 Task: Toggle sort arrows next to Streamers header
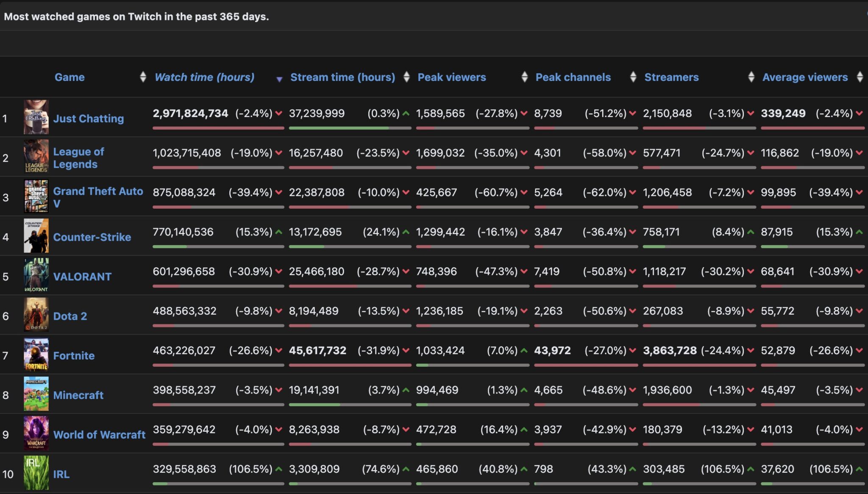click(x=751, y=77)
